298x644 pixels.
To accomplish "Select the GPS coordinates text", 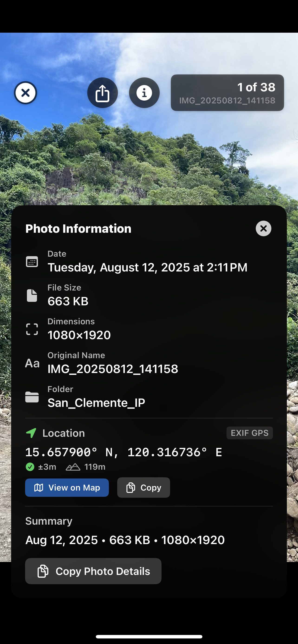I will (x=124, y=452).
